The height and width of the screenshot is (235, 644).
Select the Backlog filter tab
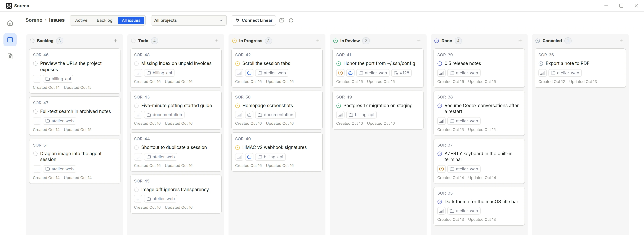click(105, 20)
